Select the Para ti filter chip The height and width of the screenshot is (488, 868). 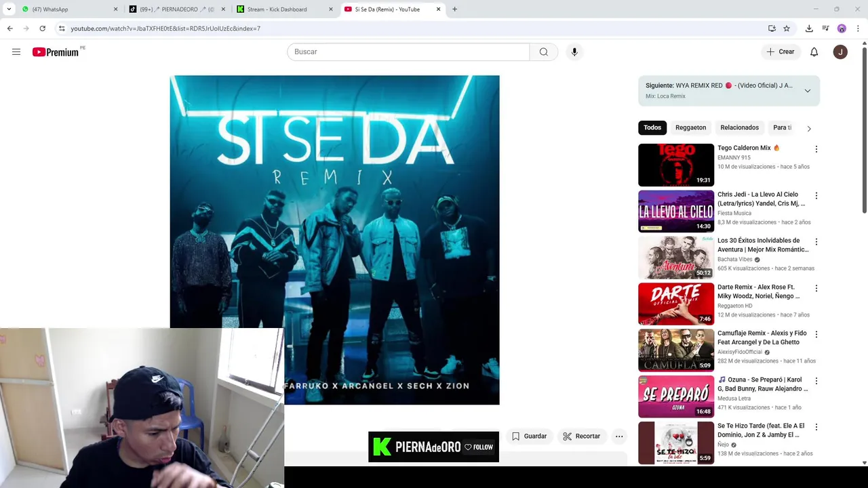[782, 127]
